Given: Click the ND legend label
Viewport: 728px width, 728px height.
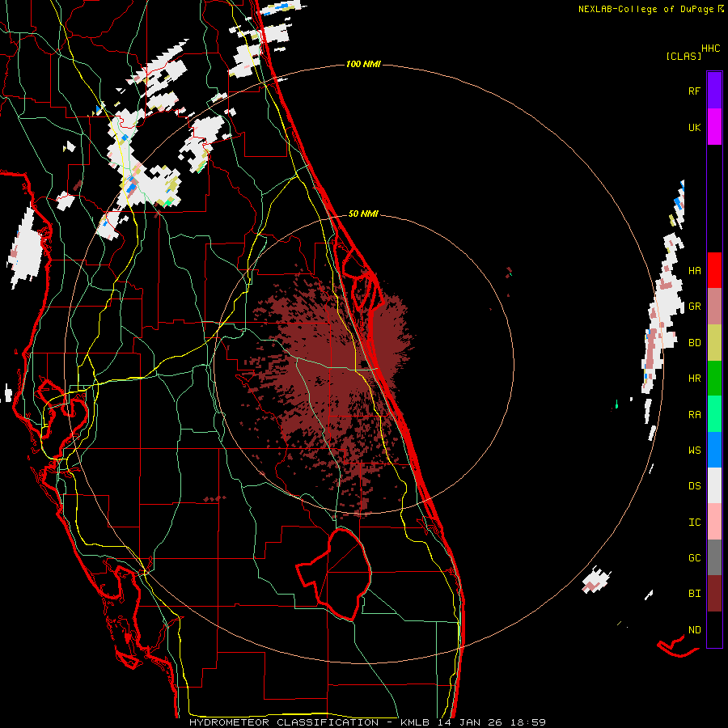Looking at the screenshot, I should [694, 629].
